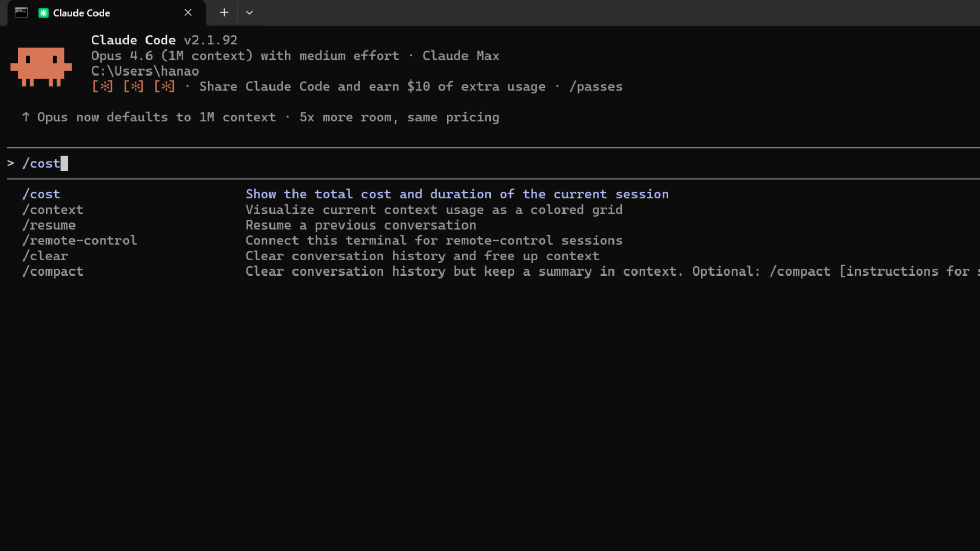Screen dimensions: 980x551
Task: Click the green Claude Code tab icon
Action: (x=43, y=13)
